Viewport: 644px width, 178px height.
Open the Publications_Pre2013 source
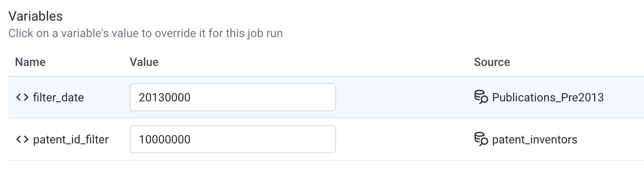click(x=548, y=98)
